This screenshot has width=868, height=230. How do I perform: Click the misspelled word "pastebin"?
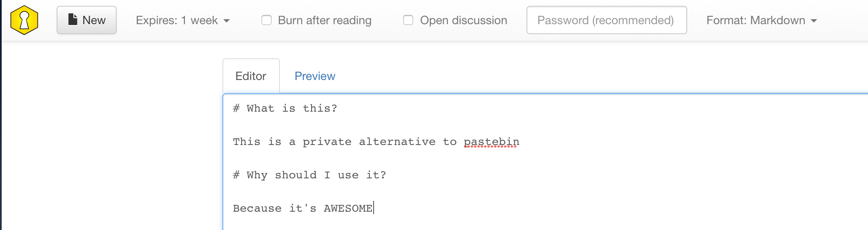(491, 142)
